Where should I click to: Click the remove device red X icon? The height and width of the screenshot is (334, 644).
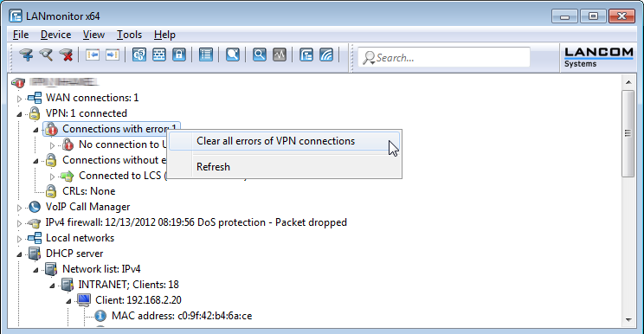pos(66,55)
